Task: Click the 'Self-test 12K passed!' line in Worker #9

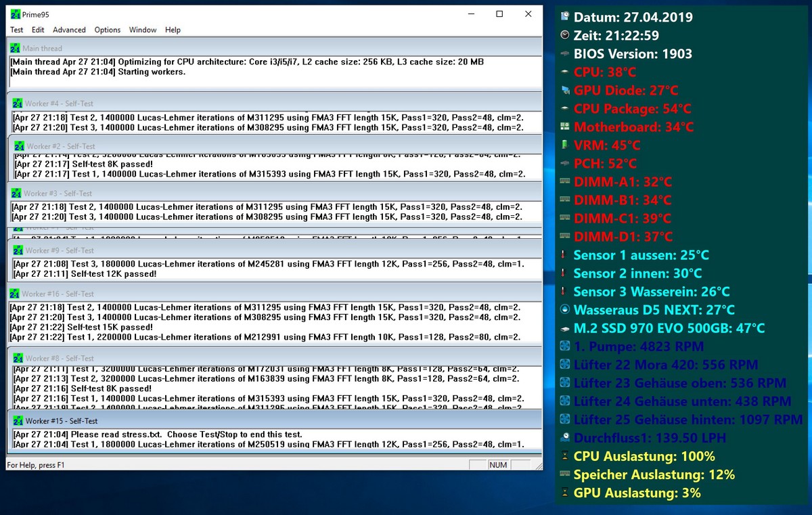Action: pyautogui.click(x=85, y=274)
